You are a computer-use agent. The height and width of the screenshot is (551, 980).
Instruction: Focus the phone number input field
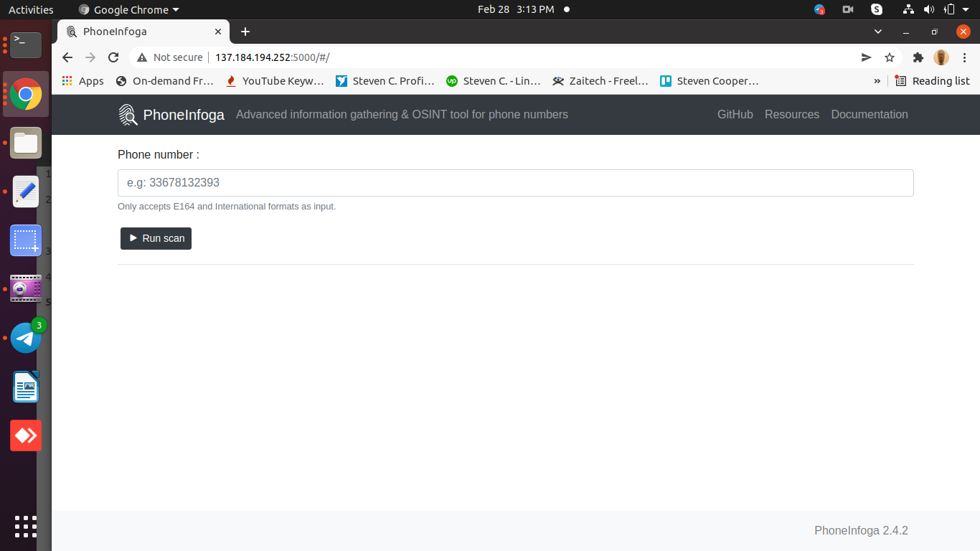point(516,183)
